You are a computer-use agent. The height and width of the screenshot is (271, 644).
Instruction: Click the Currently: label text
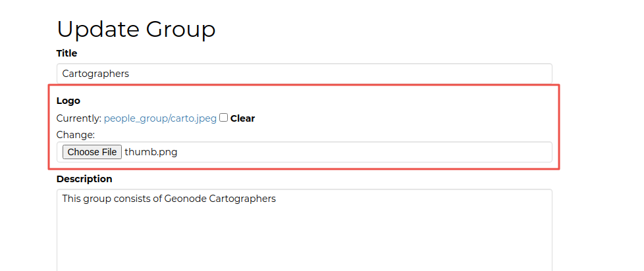[x=79, y=118]
